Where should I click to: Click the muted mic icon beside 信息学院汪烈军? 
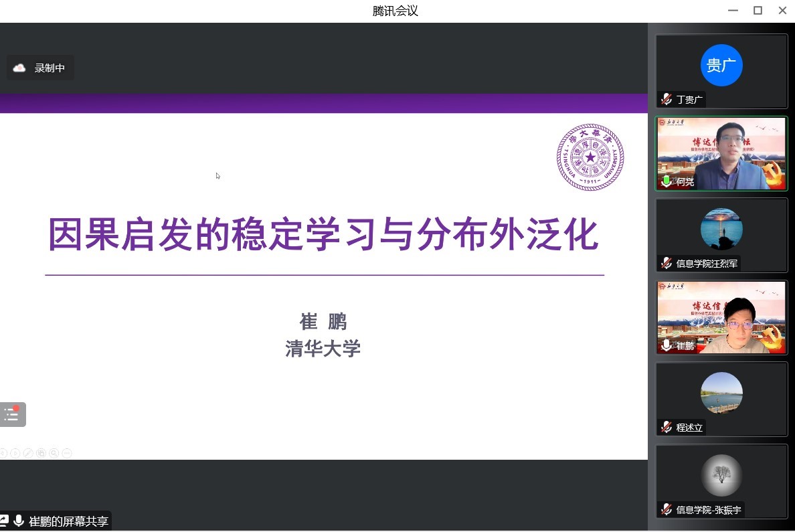[x=666, y=263]
